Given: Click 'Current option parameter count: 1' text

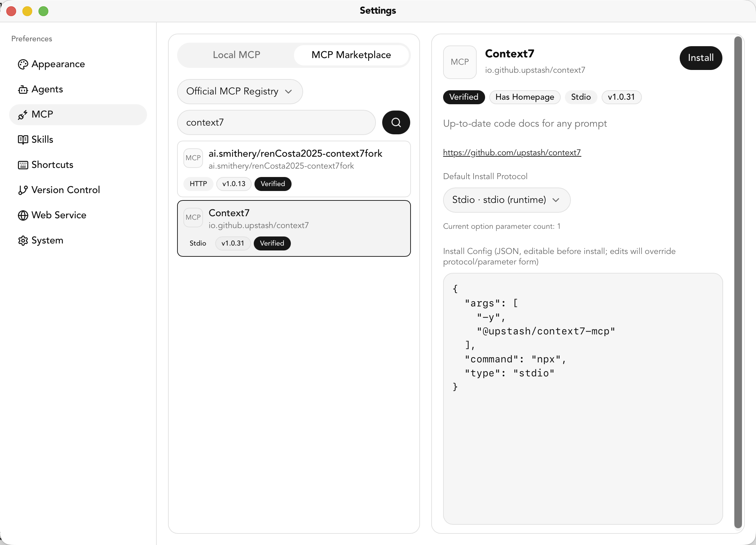Looking at the screenshot, I should pyautogui.click(x=502, y=227).
